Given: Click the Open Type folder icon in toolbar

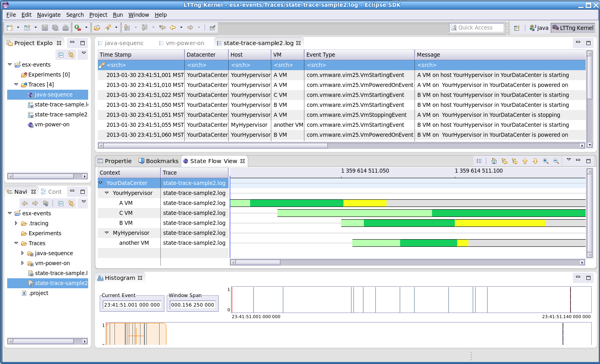Looking at the screenshot, I should coord(97,28).
